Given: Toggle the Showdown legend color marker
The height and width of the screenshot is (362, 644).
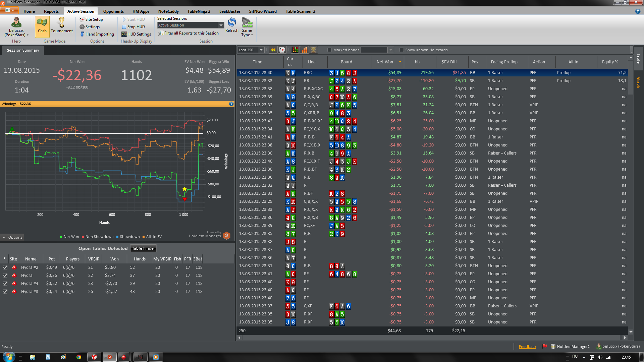Looking at the screenshot, I should [x=117, y=237].
